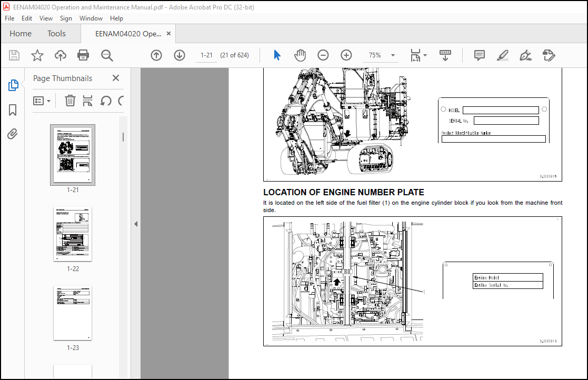The height and width of the screenshot is (380, 588).
Task: Open the Help menu
Action: [x=116, y=18]
